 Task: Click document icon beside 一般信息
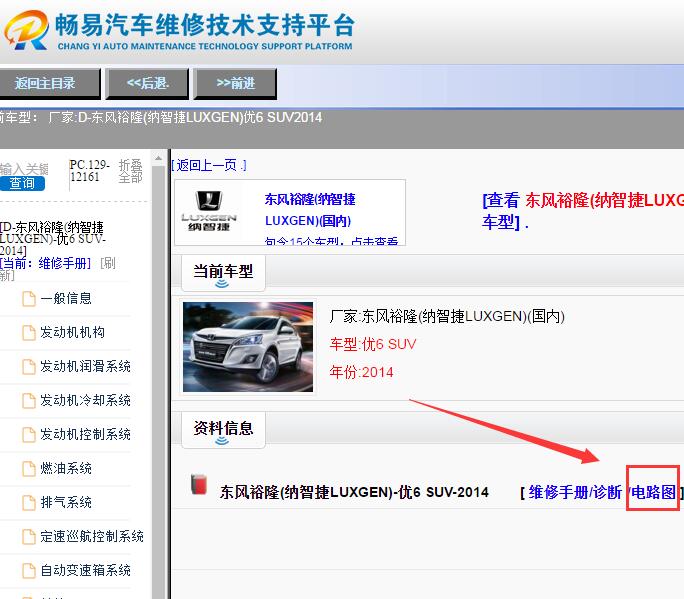(29, 299)
